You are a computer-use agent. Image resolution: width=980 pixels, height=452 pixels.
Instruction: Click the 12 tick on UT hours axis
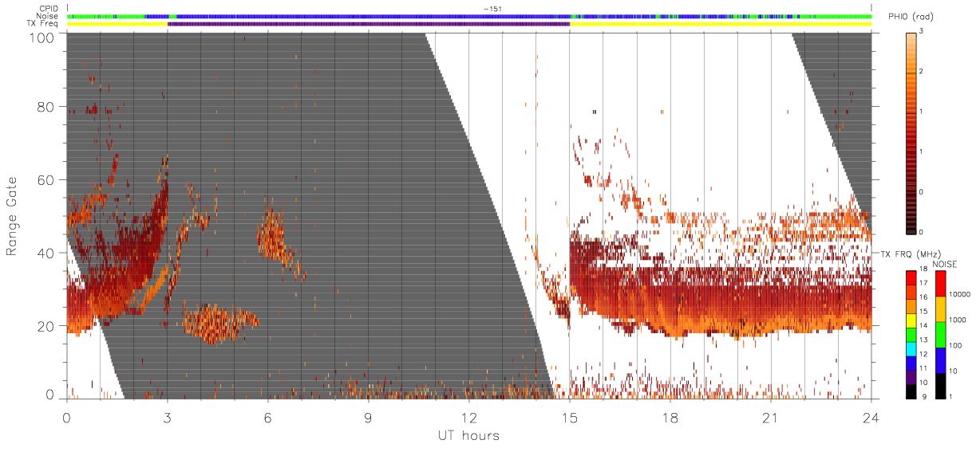[x=468, y=417]
